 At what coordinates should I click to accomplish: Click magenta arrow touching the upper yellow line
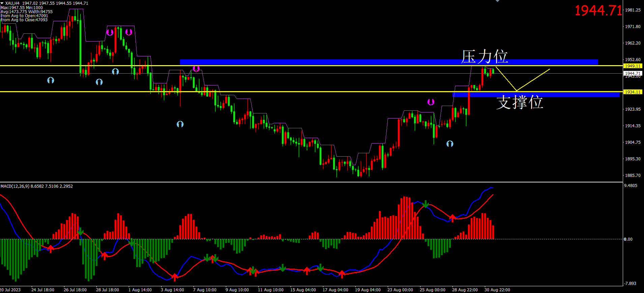[196, 69]
